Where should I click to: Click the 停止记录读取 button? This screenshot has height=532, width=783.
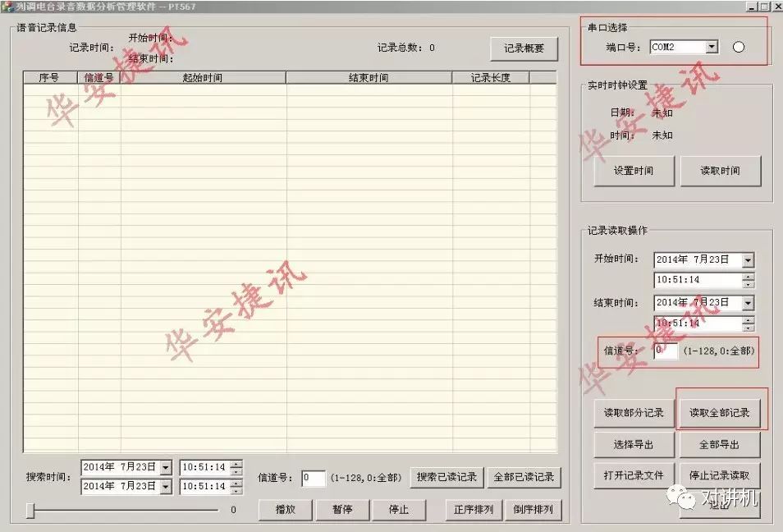[x=720, y=475]
